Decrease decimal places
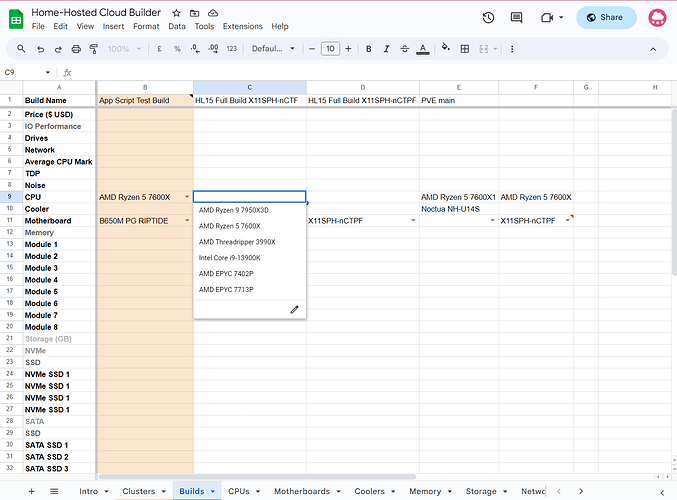 pyautogui.click(x=195, y=49)
